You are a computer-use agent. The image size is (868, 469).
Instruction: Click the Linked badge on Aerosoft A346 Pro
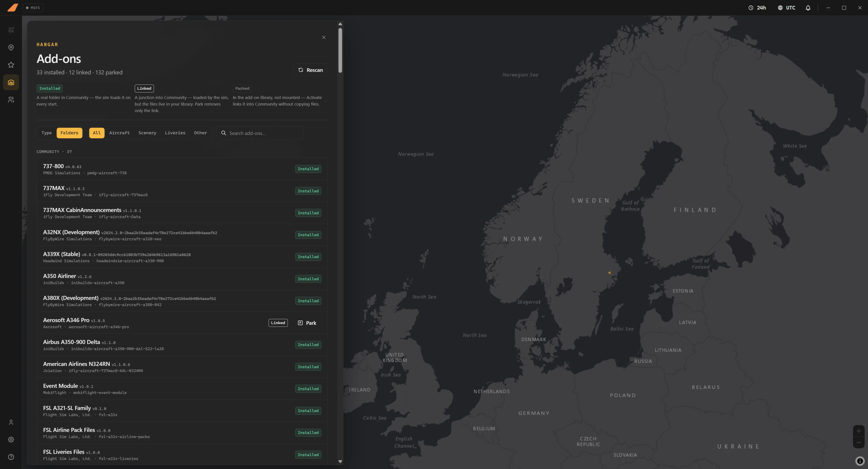pyautogui.click(x=278, y=323)
